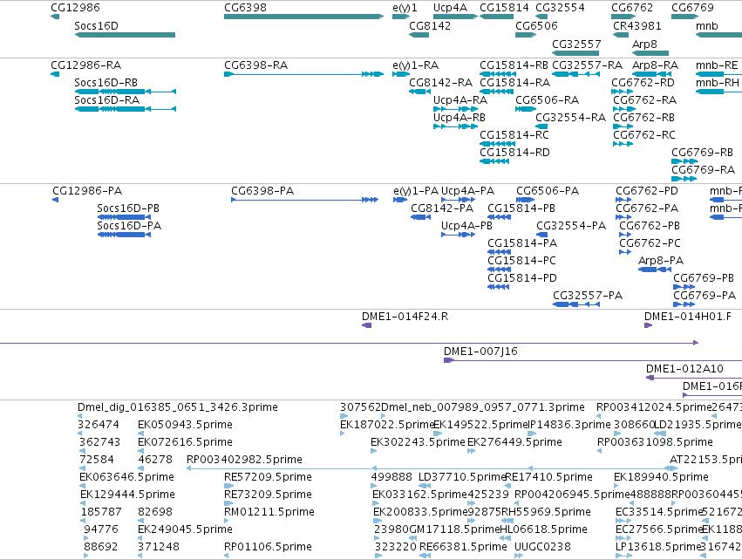This screenshot has width=742, height=560.
Task: Select transcript CG6398-RA
Action: pyautogui.click(x=303, y=74)
